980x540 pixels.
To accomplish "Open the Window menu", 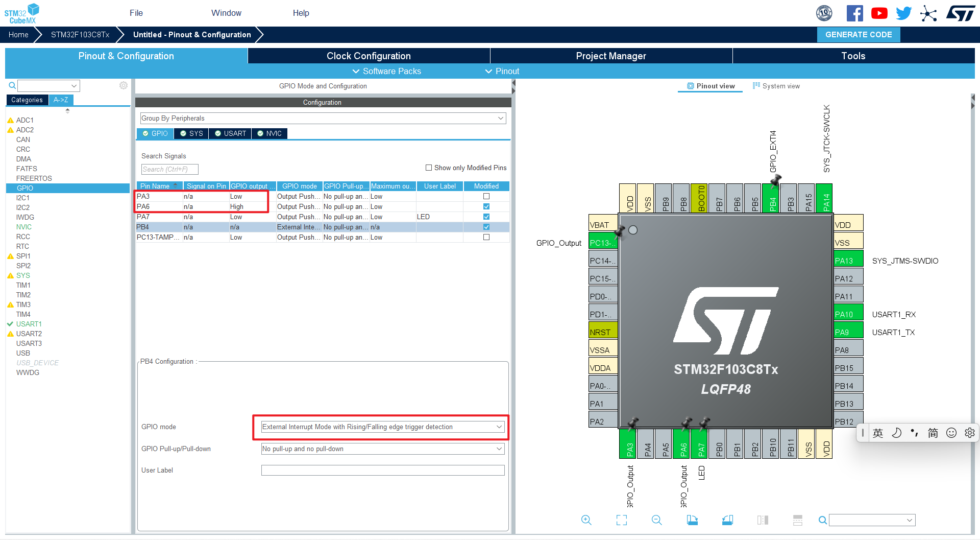I will [226, 13].
